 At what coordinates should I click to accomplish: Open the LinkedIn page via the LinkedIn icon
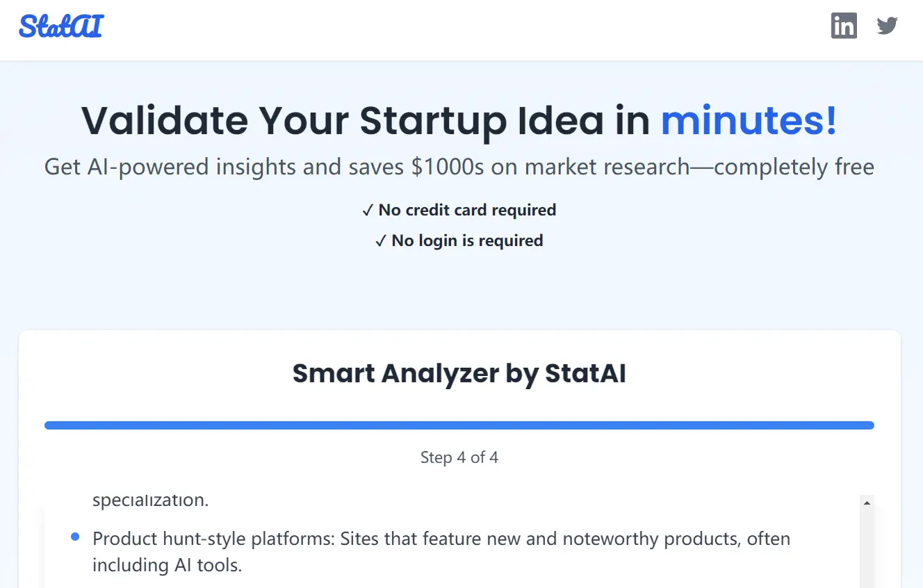point(844,26)
